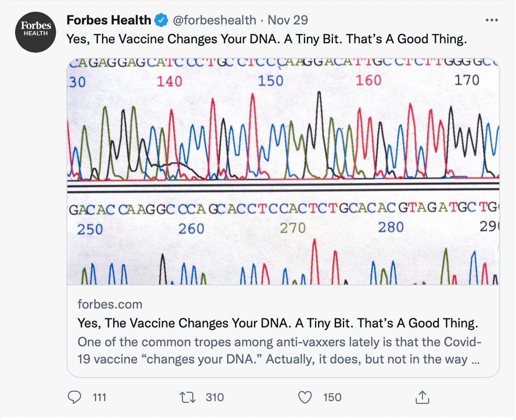Click position label 140 in sequencing image

tap(169, 81)
